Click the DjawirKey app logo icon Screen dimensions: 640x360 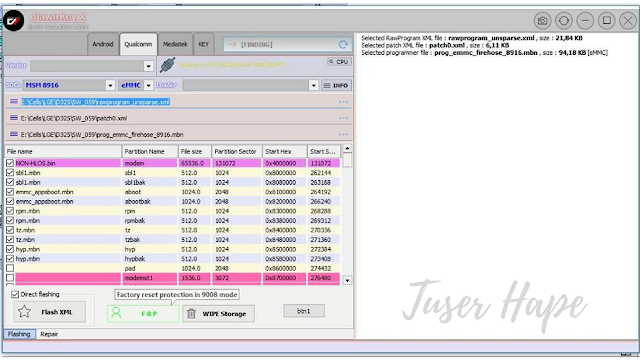(14, 20)
